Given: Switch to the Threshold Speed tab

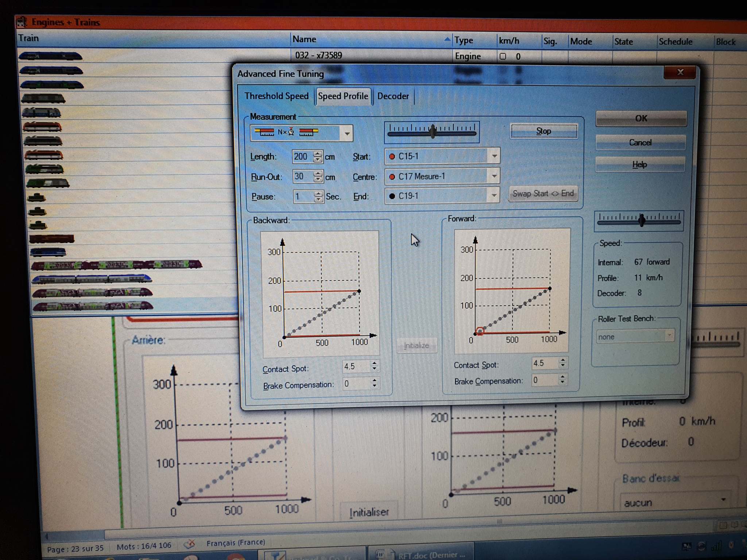Looking at the screenshot, I should pos(276,96).
